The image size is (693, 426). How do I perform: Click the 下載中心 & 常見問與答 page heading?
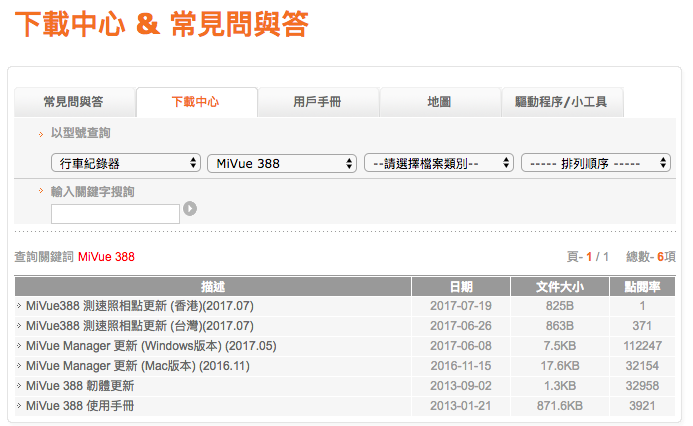coord(161,24)
